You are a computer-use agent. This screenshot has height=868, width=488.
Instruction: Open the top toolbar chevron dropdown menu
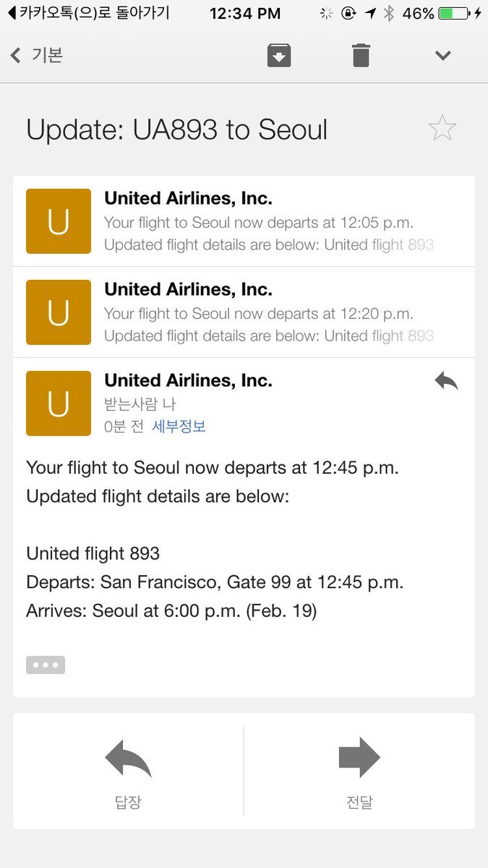[x=442, y=56]
